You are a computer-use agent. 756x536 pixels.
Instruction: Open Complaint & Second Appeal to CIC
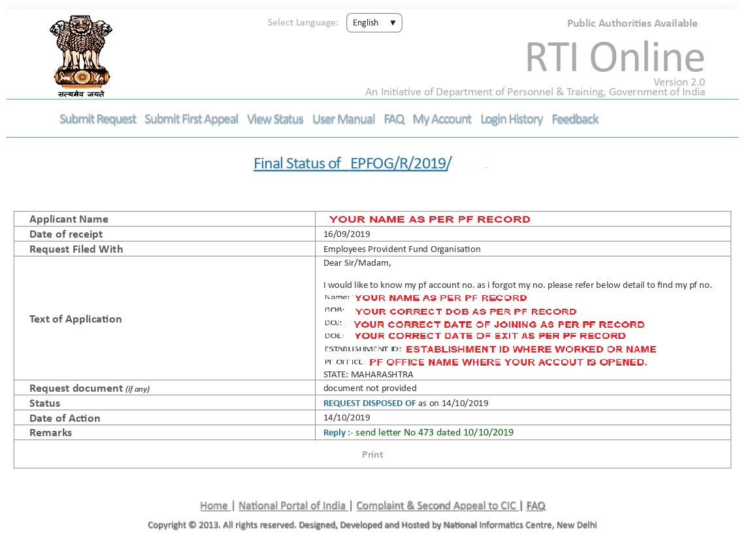(x=435, y=505)
